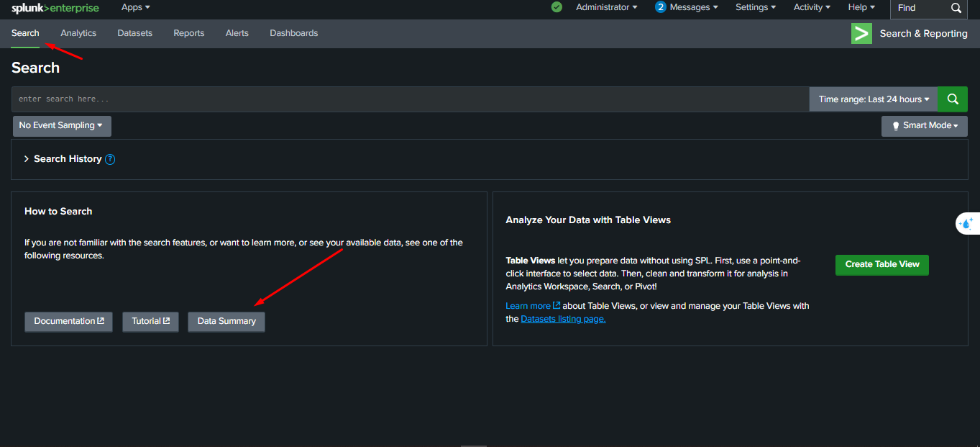Run the search via the green magnifier button
The height and width of the screenshot is (447, 980).
952,99
